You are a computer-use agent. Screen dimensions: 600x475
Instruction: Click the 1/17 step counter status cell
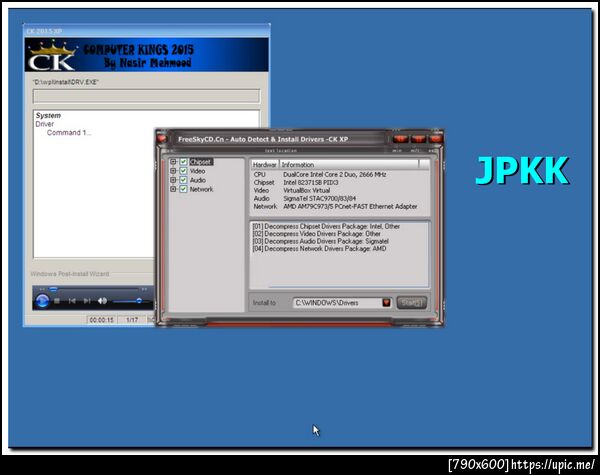tap(132, 320)
